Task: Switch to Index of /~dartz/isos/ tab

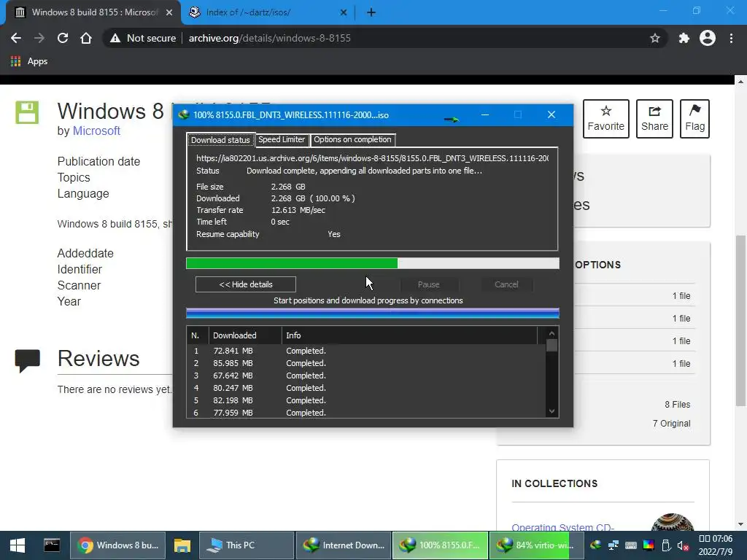Action: tap(268, 12)
